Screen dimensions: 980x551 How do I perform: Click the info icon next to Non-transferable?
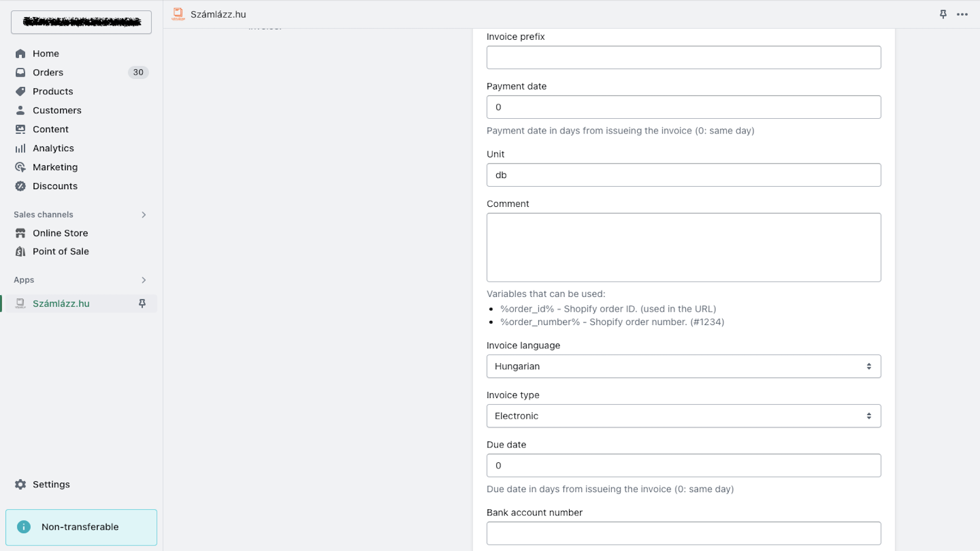[x=24, y=527]
